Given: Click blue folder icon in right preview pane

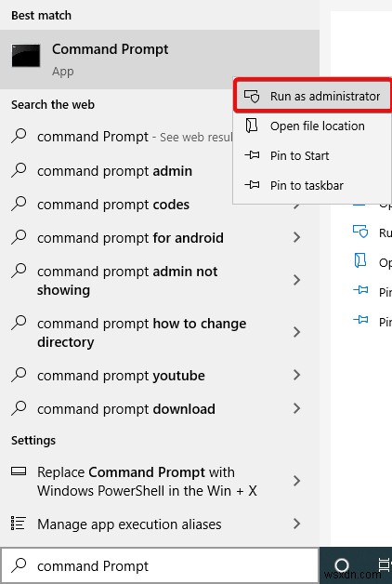Looking at the screenshot, I should (x=360, y=260).
